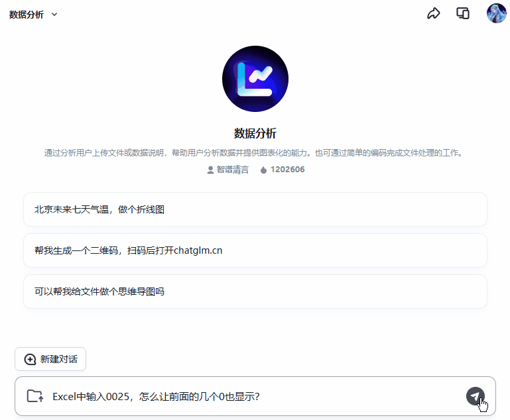Select the 北京未来七天气温 suggestion

[x=255, y=209]
